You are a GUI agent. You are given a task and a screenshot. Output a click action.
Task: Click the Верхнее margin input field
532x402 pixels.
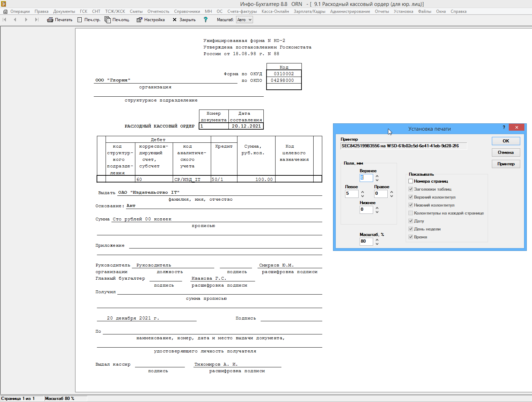pos(366,178)
